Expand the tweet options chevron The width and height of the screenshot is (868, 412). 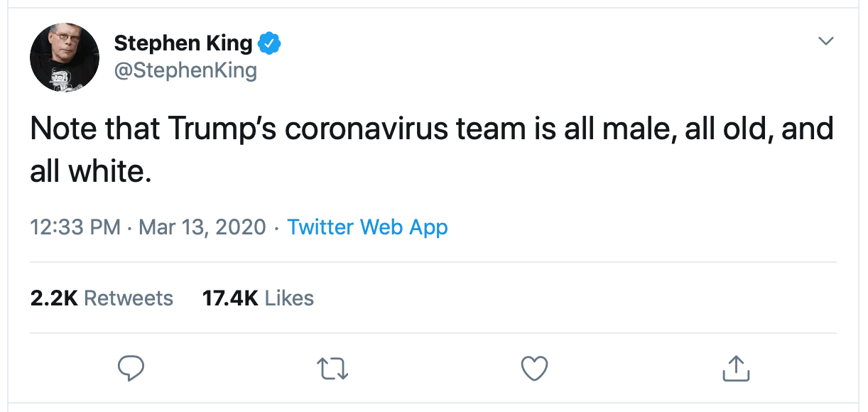[x=825, y=41]
